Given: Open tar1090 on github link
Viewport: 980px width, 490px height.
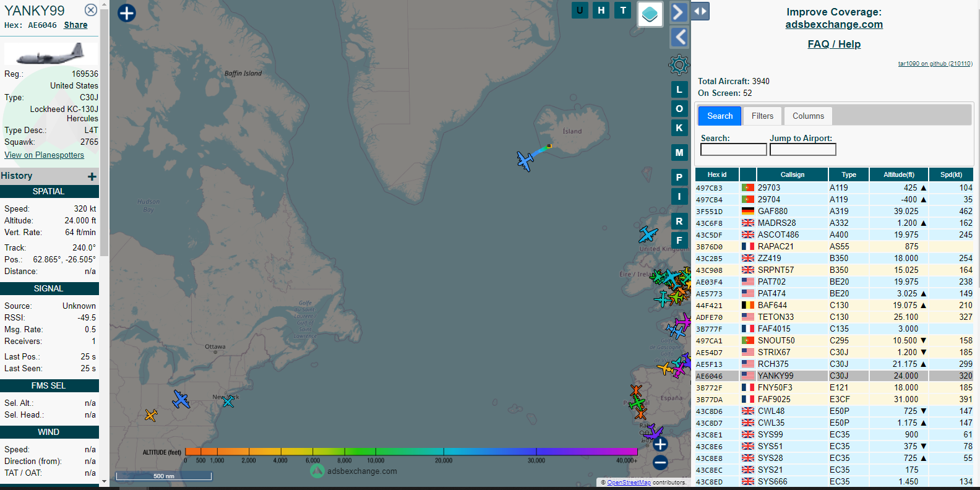Looking at the screenshot, I should [x=935, y=63].
